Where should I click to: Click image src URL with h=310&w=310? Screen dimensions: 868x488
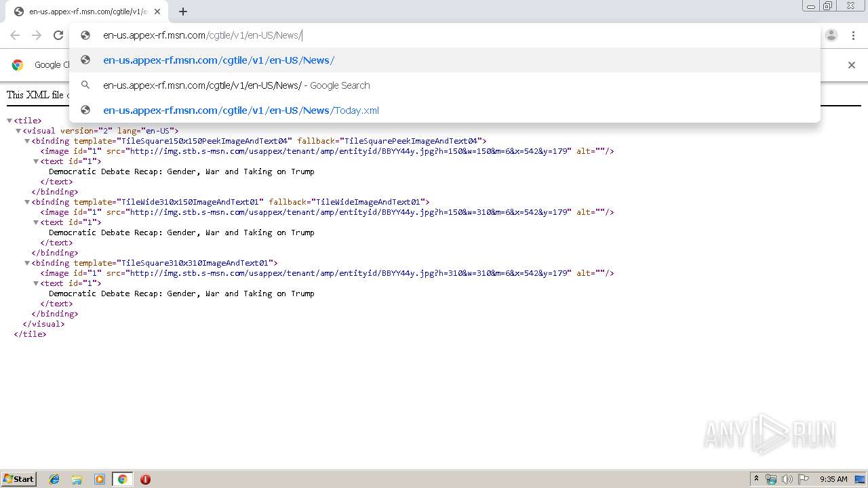[350, 273]
